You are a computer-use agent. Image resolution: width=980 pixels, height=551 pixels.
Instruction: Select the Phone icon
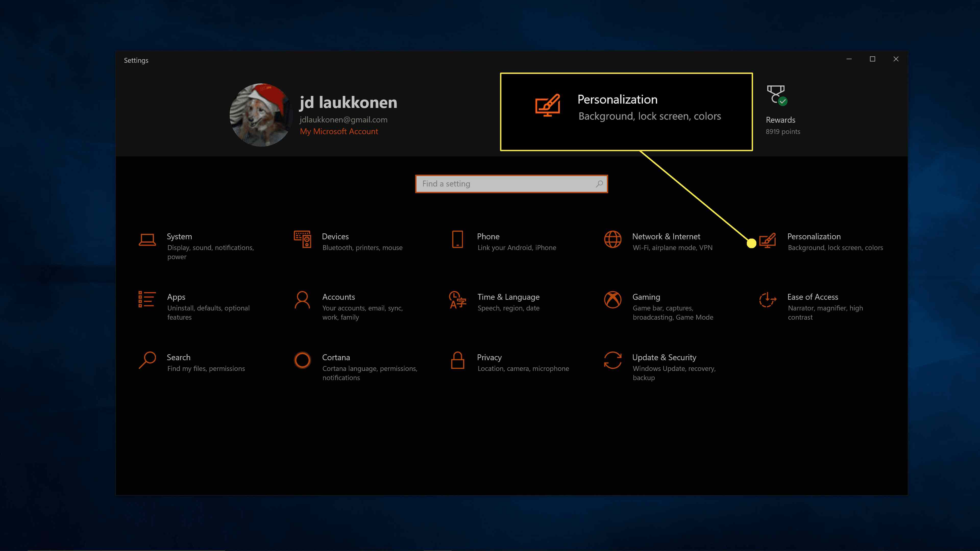(457, 239)
